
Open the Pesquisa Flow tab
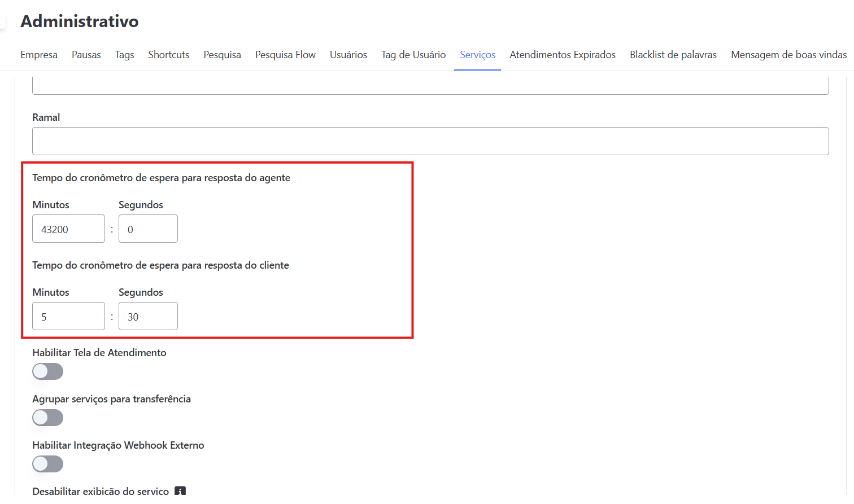coord(285,54)
